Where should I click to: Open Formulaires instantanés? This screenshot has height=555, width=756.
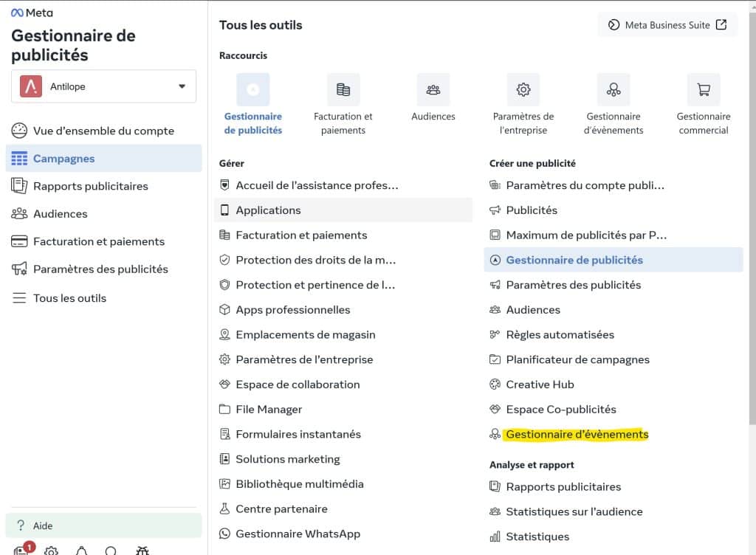point(343,434)
